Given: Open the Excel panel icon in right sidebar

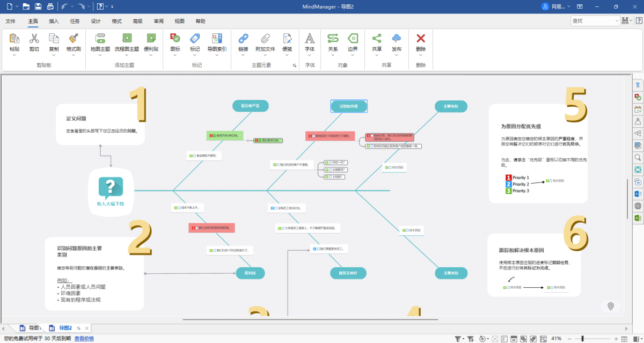Looking at the screenshot, I should coord(638,218).
